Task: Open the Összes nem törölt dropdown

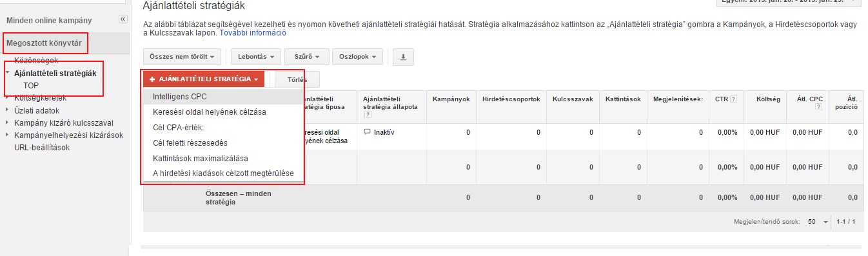Action: click(182, 57)
